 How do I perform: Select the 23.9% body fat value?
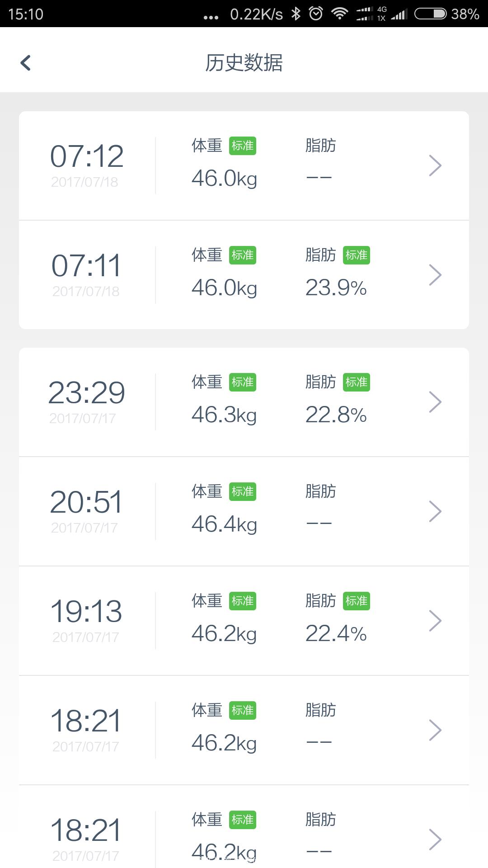click(336, 288)
